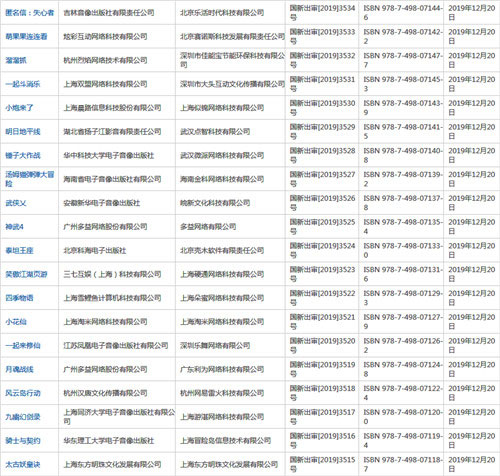
Task: Open the 九幽幻剑录 game link
Action: pyautogui.click(x=23, y=417)
